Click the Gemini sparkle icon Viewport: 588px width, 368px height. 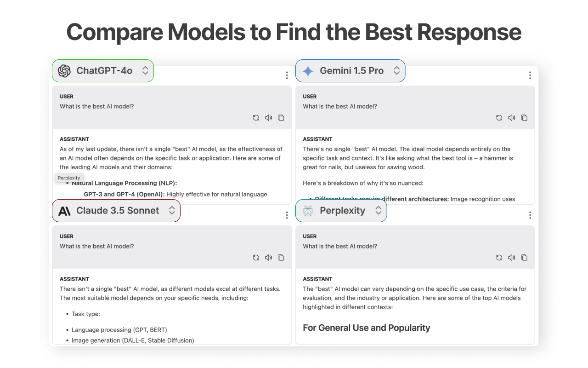coord(308,70)
